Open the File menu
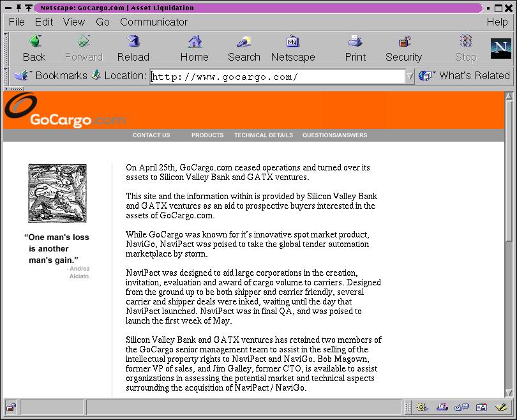The width and height of the screenshot is (517, 420). [17, 22]
